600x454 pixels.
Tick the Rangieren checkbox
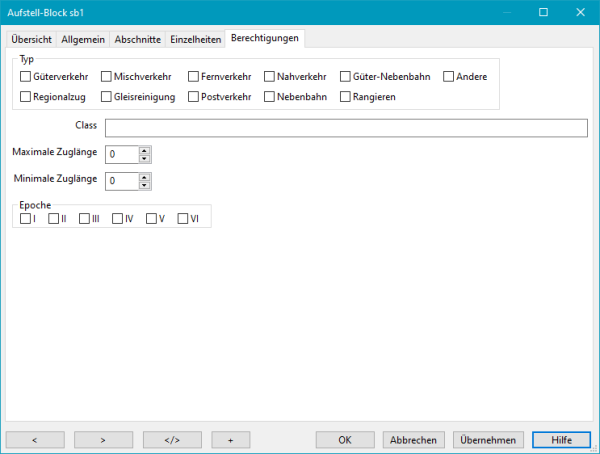click(x=346, y=97)
